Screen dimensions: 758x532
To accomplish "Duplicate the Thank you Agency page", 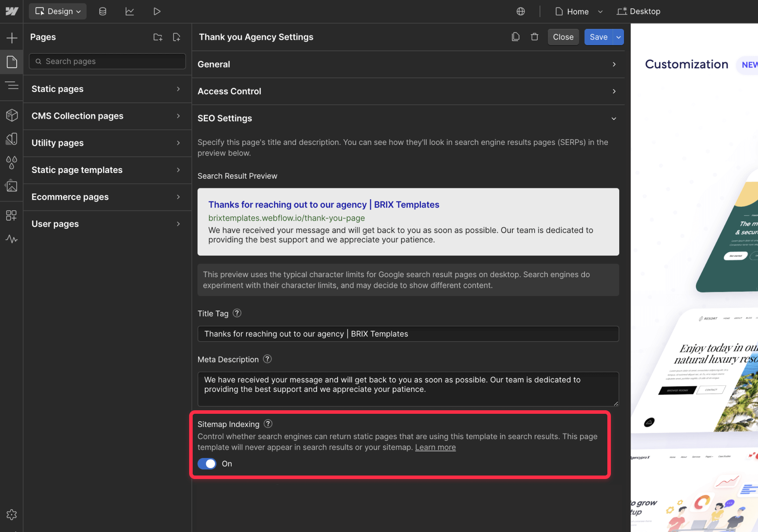I will [x=516, y=37].
